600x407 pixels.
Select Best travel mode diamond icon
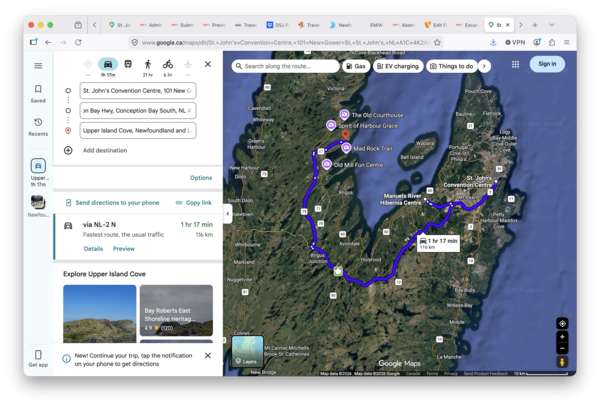(x=88, y=64)
